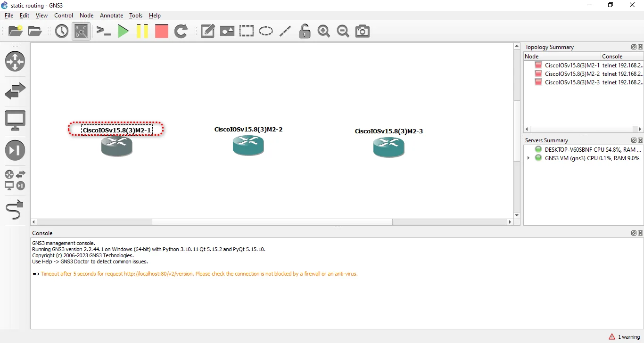
Task: Float the Console panel
Action: click(634, 233)
